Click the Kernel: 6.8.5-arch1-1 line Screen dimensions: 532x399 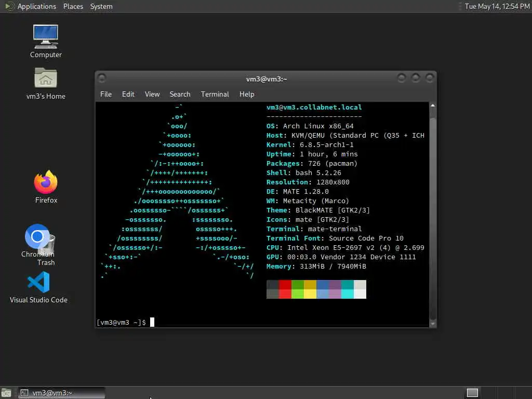(310, 144)
